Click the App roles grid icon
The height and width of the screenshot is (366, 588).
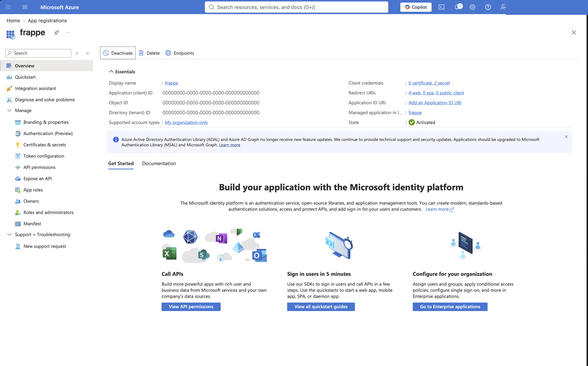coord(18,190)
